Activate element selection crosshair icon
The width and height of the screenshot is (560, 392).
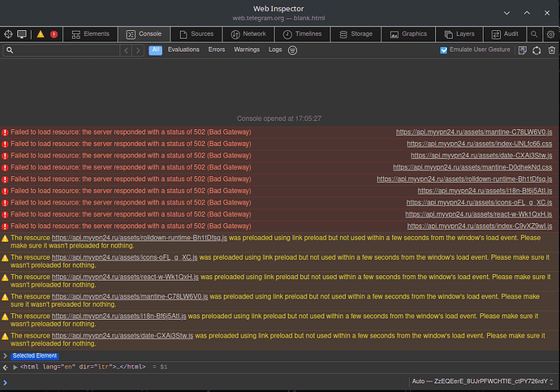(x=8, y=34)
